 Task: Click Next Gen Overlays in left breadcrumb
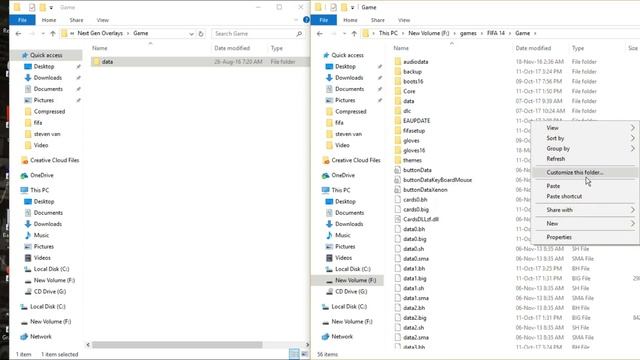click(x=100, y=33)
